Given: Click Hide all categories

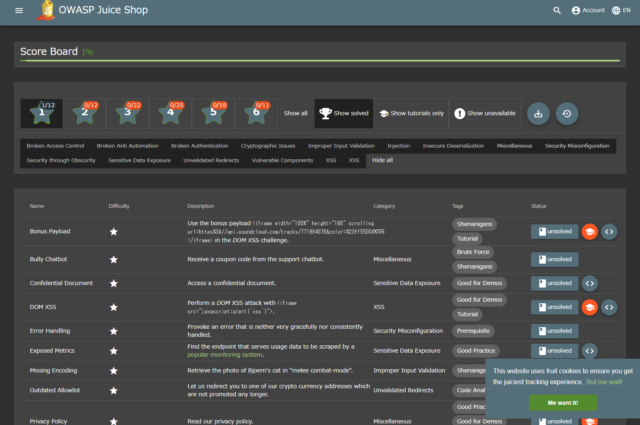Looking at the screenshot, I should click(382, 160).
